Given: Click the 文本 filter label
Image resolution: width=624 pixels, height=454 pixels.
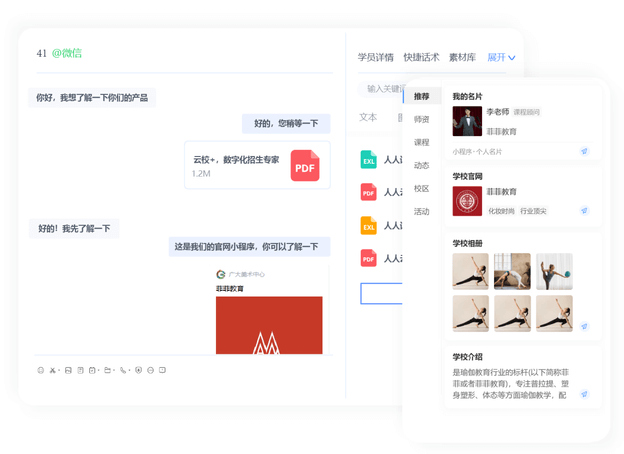Looking at the screenshot, I should pos(368,117).
